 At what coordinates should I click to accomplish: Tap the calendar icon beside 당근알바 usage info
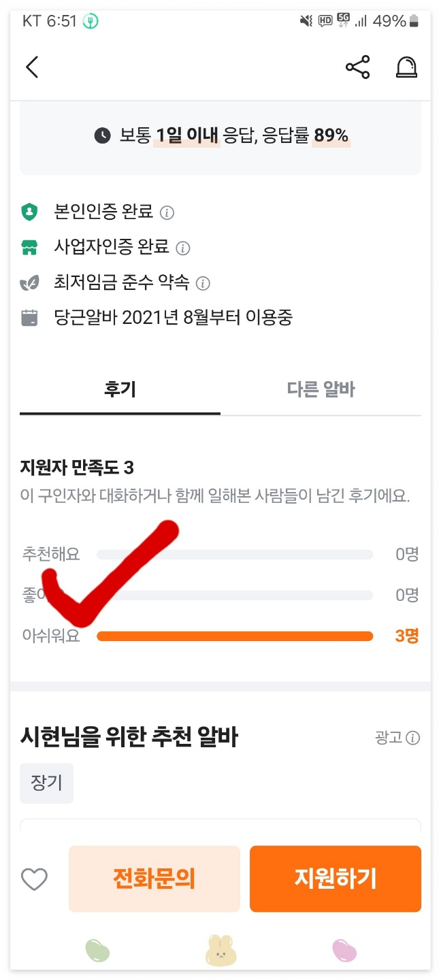coord(27,317)
